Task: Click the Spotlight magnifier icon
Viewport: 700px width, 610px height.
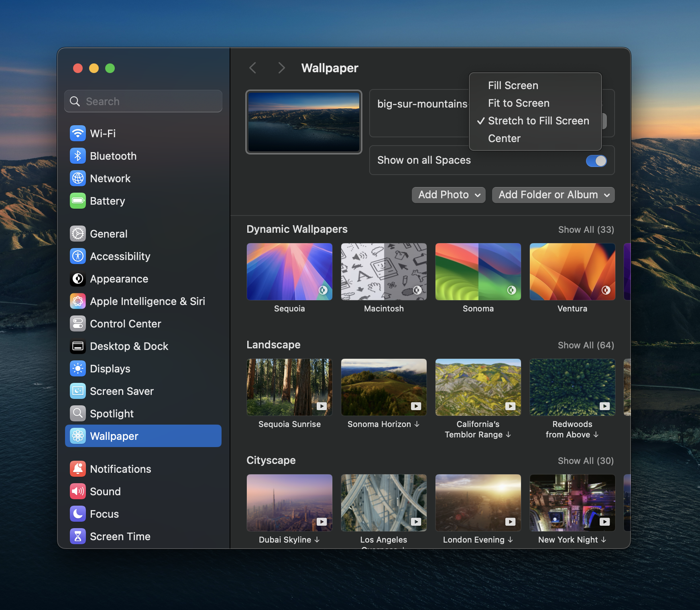Action: tap(78, 413)
